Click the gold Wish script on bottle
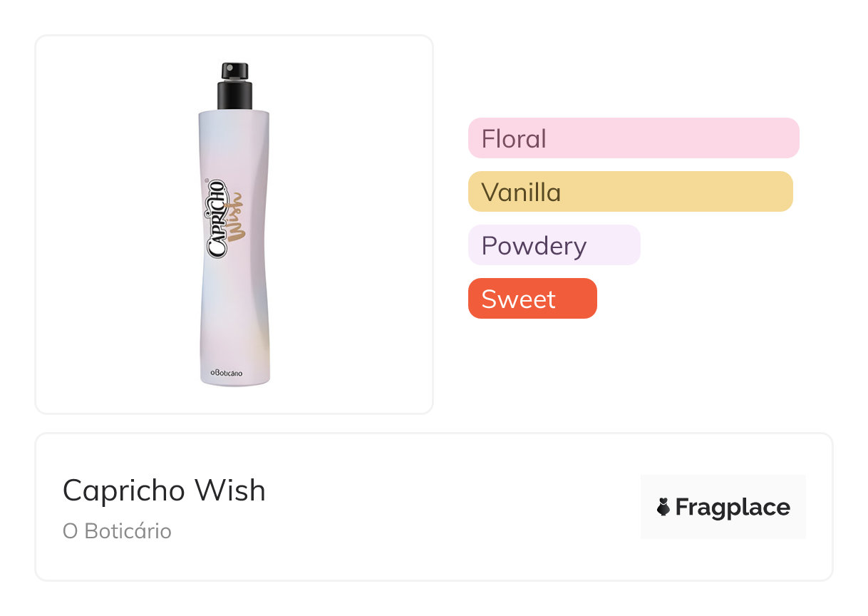Screen dimensions: 868x616 237,215
